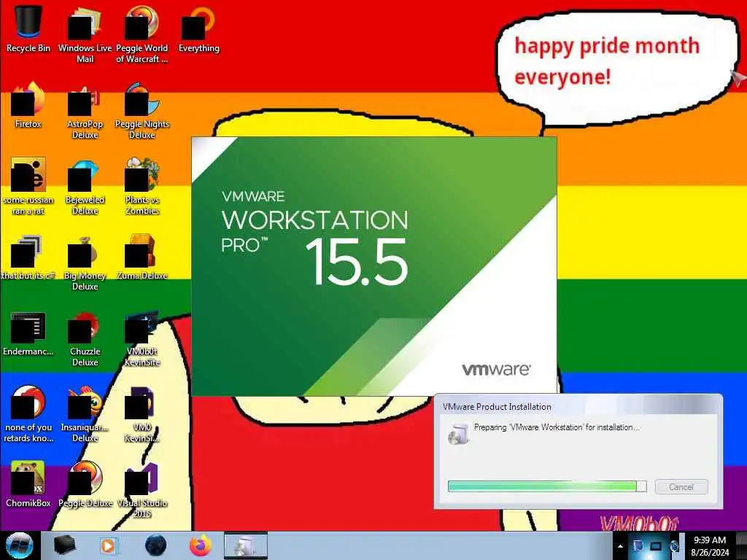Show hidden system tray icons arrow
The image size is (747, 560).
tap(620, 546)
